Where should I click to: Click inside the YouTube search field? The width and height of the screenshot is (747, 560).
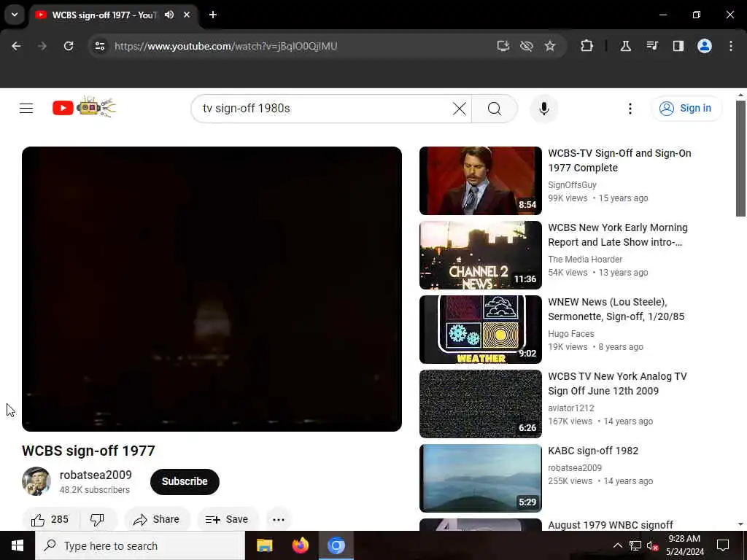click(x=324, y=109)
